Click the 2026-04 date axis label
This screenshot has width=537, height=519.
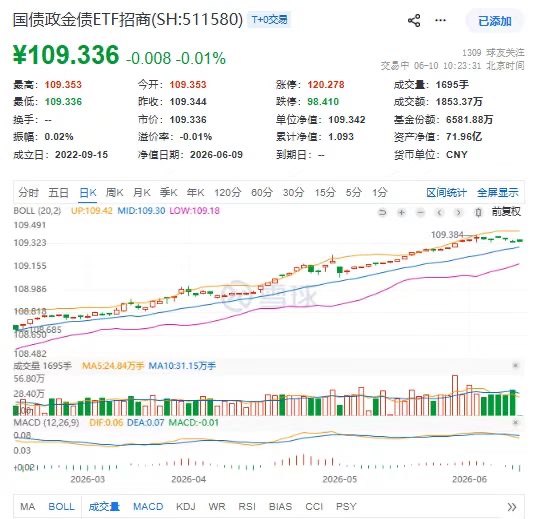(x=189, y=479)
